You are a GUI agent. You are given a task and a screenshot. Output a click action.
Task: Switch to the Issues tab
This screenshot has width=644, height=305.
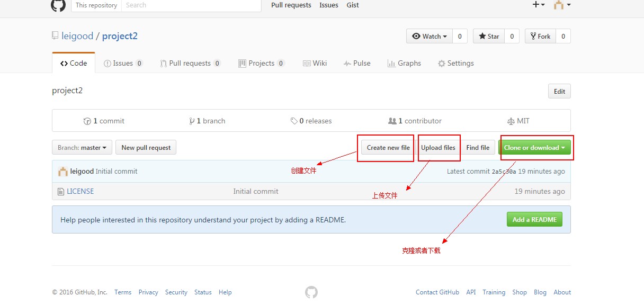pyautogui.click(x=123, y=63)
